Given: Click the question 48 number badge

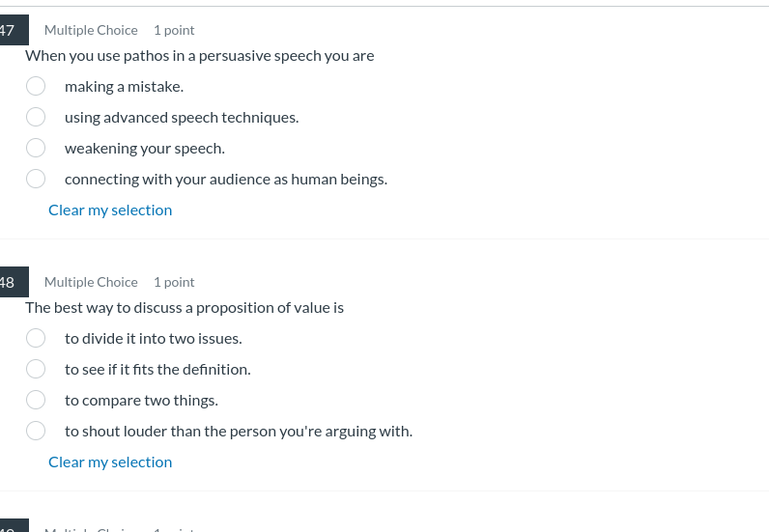Looking at the screenshot, I should 10,282.
